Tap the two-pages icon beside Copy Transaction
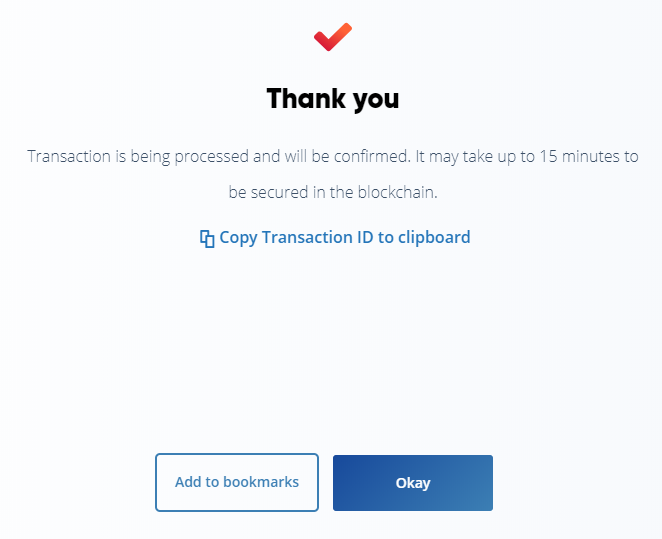662x539 pixels. pos(207,238)
